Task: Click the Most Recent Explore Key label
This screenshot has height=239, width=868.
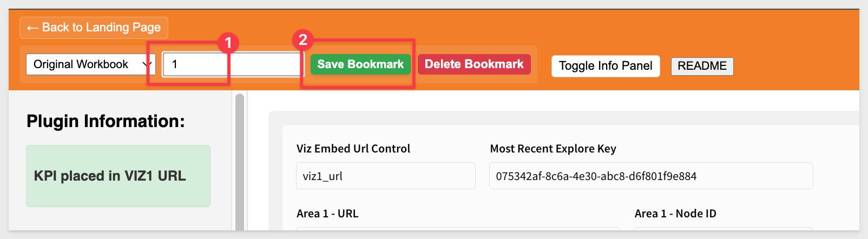Action: click(553, 149)
